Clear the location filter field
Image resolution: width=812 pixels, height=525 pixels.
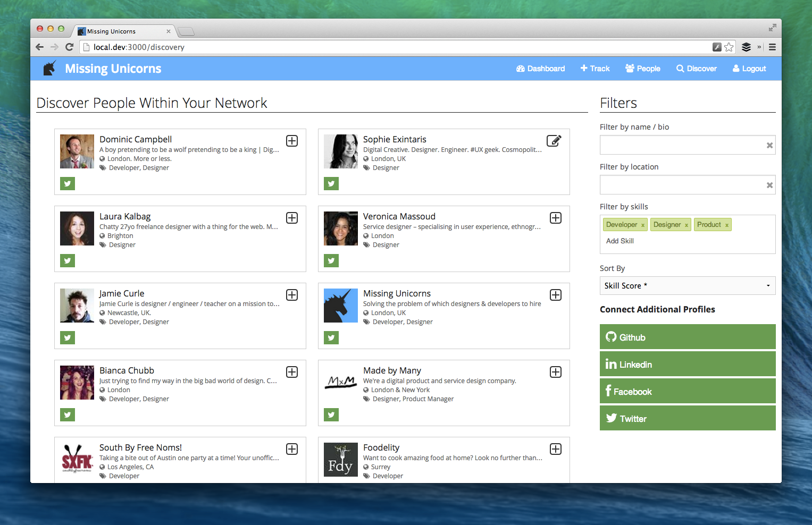coord(769,185)
